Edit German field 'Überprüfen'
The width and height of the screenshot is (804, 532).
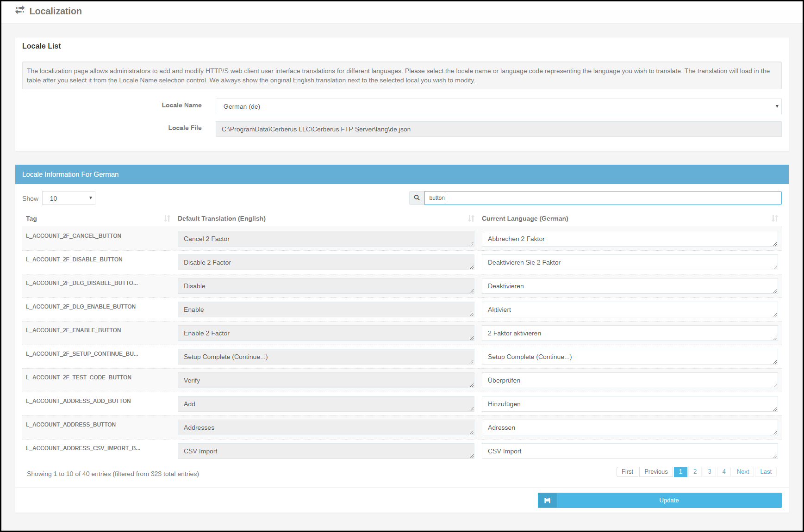[x=629, y=380]
